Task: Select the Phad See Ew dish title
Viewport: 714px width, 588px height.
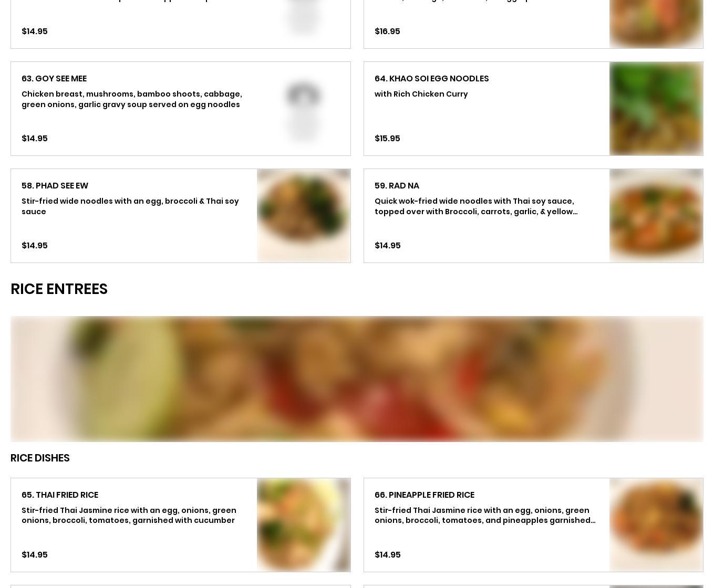Action: click(55, 185)
